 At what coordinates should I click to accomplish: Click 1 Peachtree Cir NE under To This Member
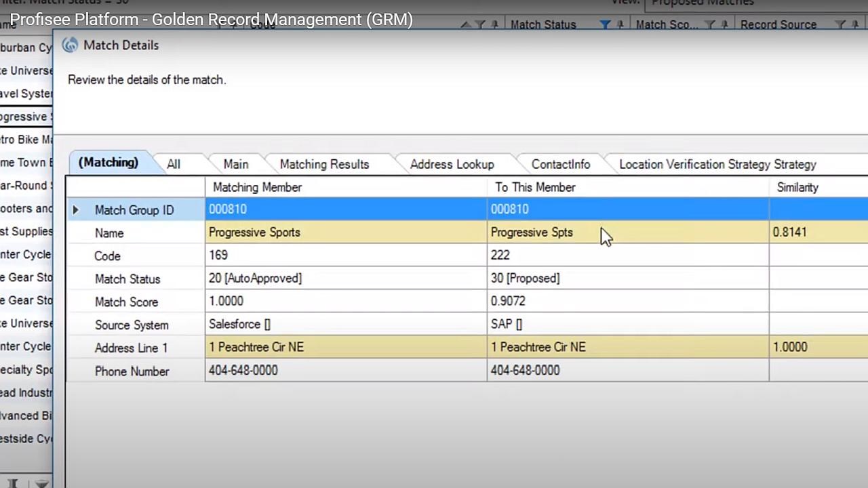coord(628,347)
